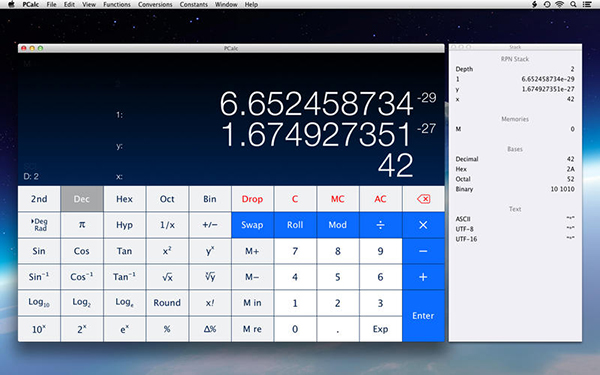
Task: Click the x squared key
Action: (167, 251)
